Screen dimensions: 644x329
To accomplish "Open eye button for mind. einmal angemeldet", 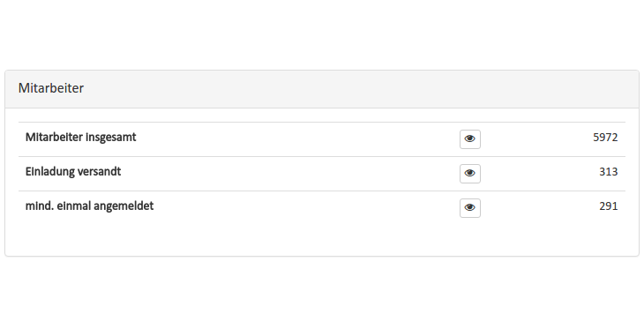I will (470, 208).
